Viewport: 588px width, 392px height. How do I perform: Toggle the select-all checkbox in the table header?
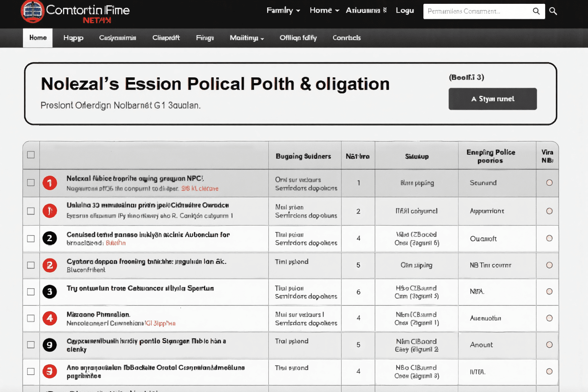pyautogui.click(x=31, y=155)
